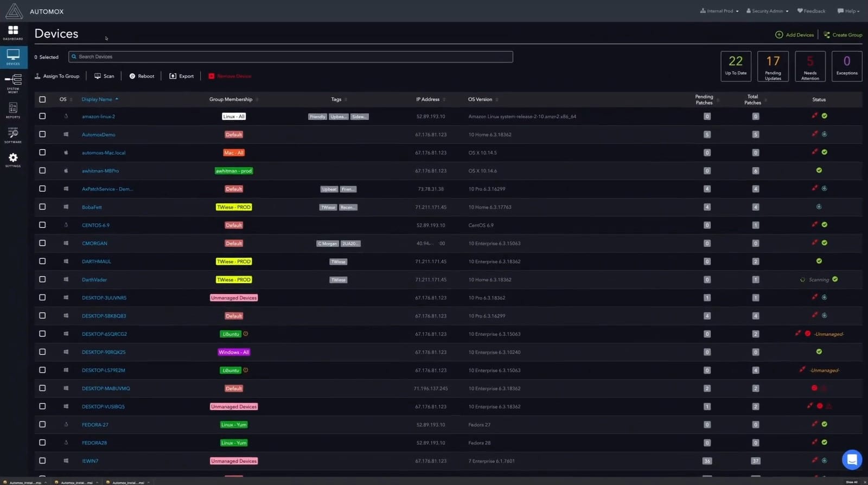Open the Internal Prod organization dropdown

point(719,11)
